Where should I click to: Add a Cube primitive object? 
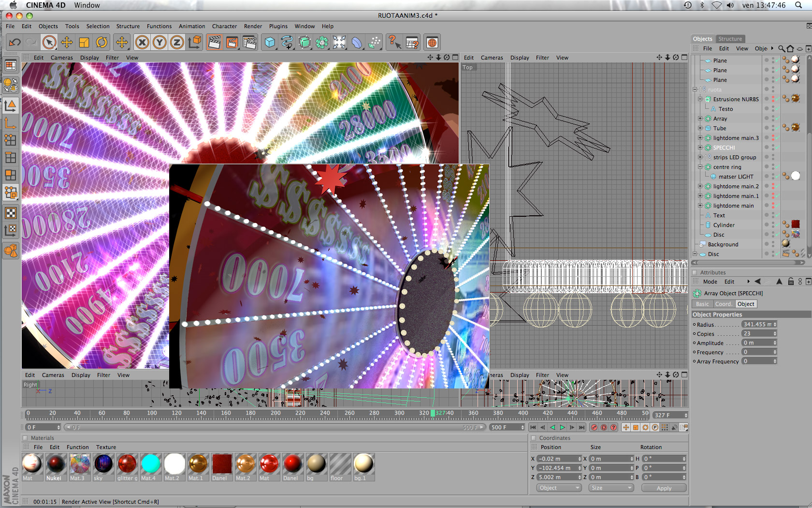pyautogui.click(x=270, y=43)
